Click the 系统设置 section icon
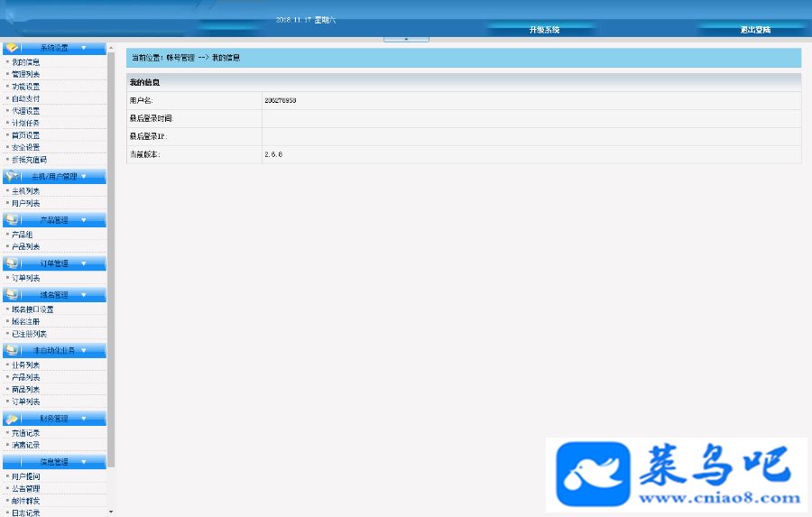The height and width of the screenshot is (517, 812). pos(12,48)
